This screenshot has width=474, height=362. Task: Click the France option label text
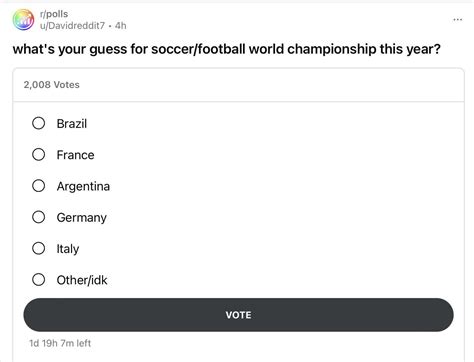coord(75,155)
